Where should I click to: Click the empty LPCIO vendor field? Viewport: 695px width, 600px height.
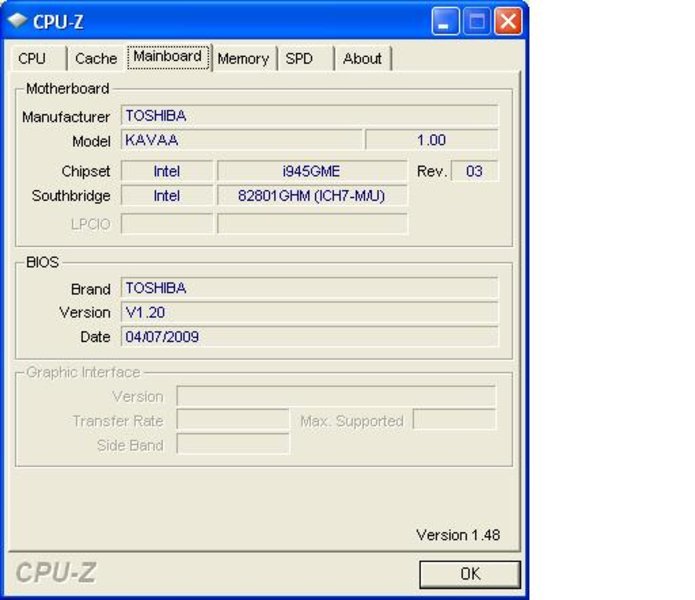167,224
